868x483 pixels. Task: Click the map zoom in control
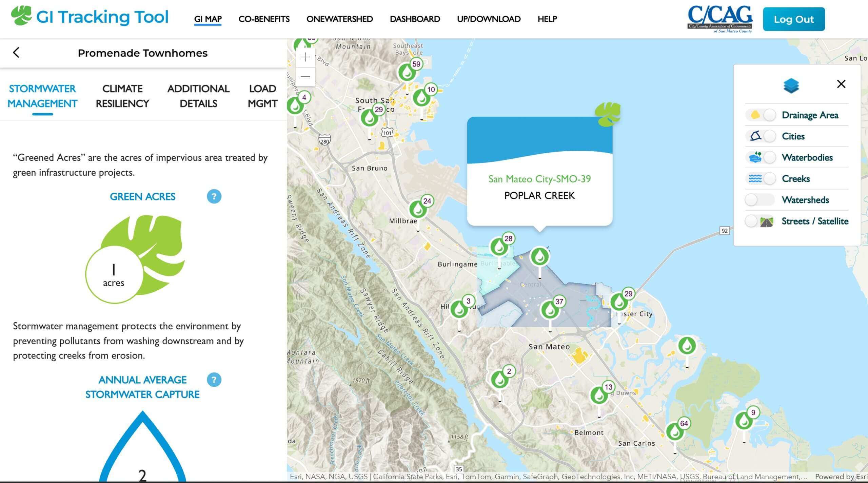(x=305, y=57)
